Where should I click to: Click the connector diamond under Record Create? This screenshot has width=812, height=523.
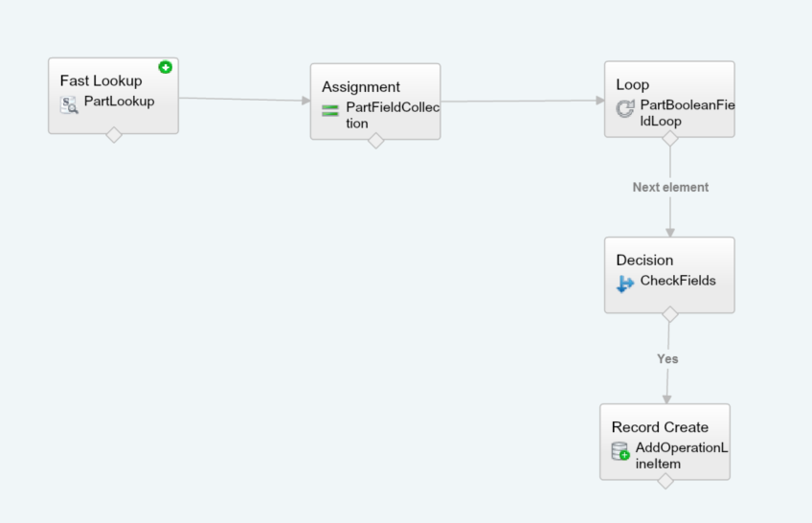[665, 481]
